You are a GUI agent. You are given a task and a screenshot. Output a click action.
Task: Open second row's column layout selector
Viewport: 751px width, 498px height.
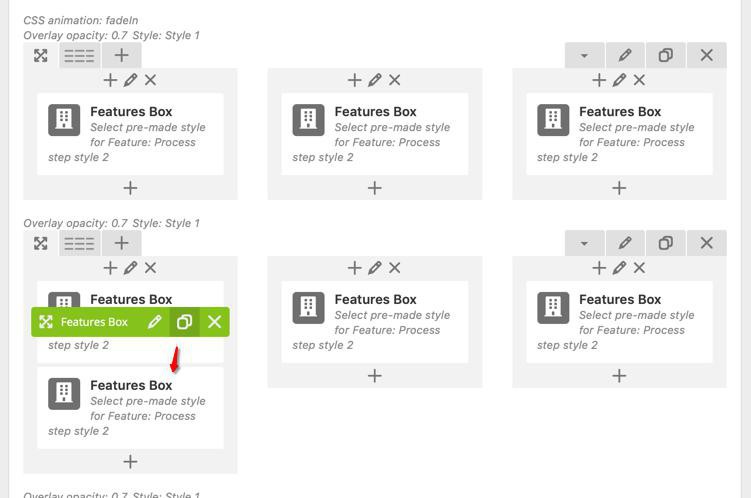tap(79, 243)
